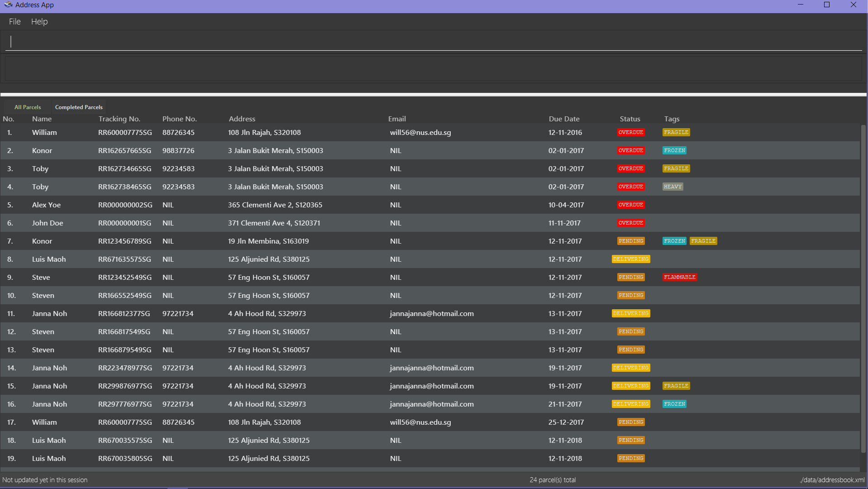Click './data/addressbook.xml' path in status bar
Screen dimensions: 868x489
point(832,480)
